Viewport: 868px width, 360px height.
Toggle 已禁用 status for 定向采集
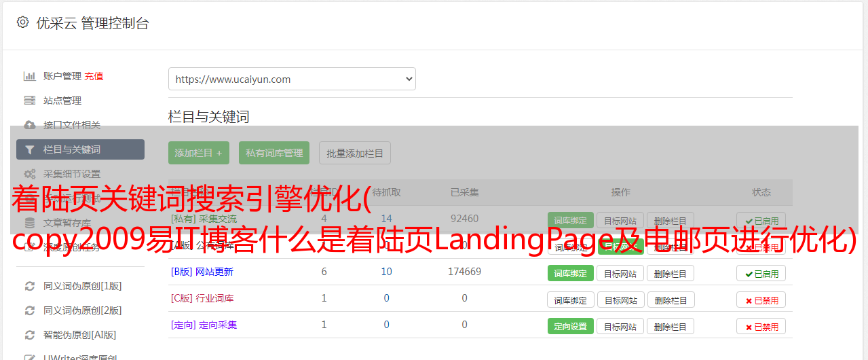(x=761, y=326)
